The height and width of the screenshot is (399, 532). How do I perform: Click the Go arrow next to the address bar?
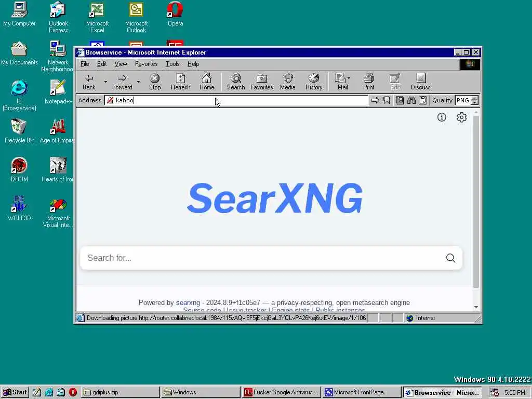coord(375,100)
